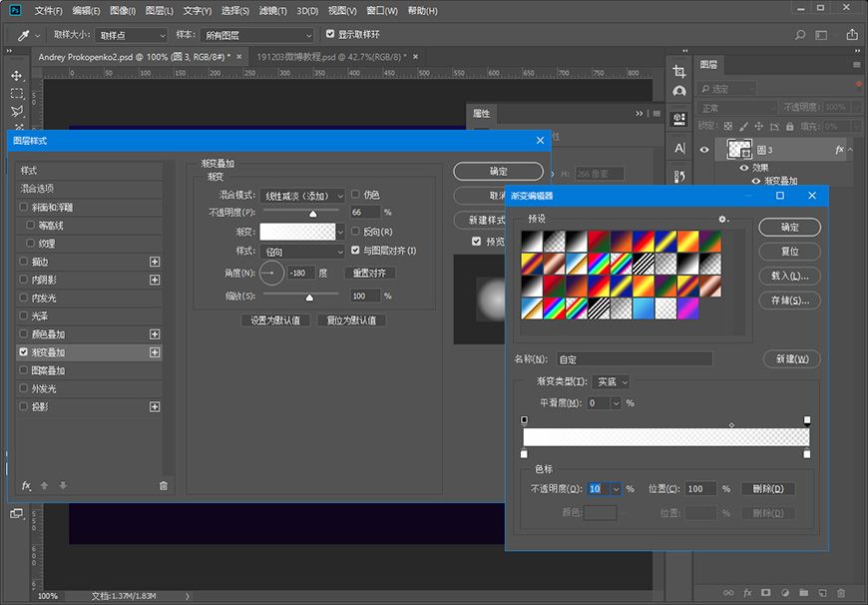Toggle the 预览 preview checkbox

(476, 241)
